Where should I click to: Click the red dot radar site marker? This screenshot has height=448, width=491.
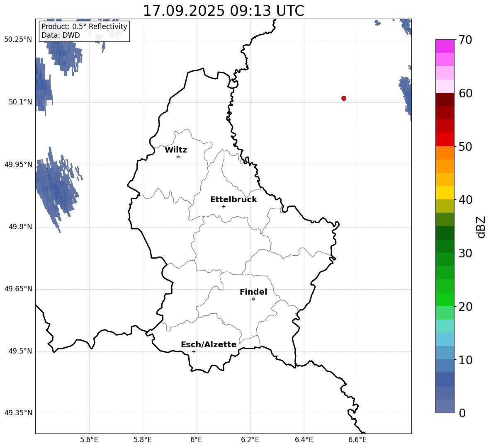(344, 98)
